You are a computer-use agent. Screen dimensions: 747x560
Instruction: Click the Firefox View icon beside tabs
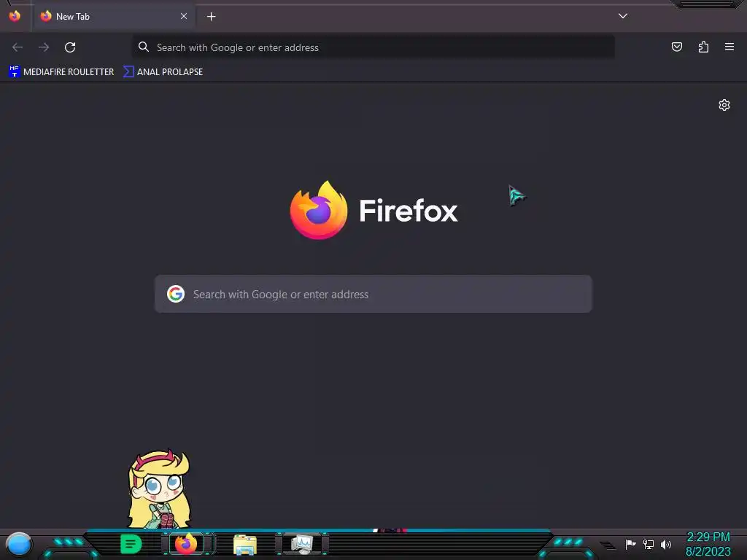(x=15, y=16)
